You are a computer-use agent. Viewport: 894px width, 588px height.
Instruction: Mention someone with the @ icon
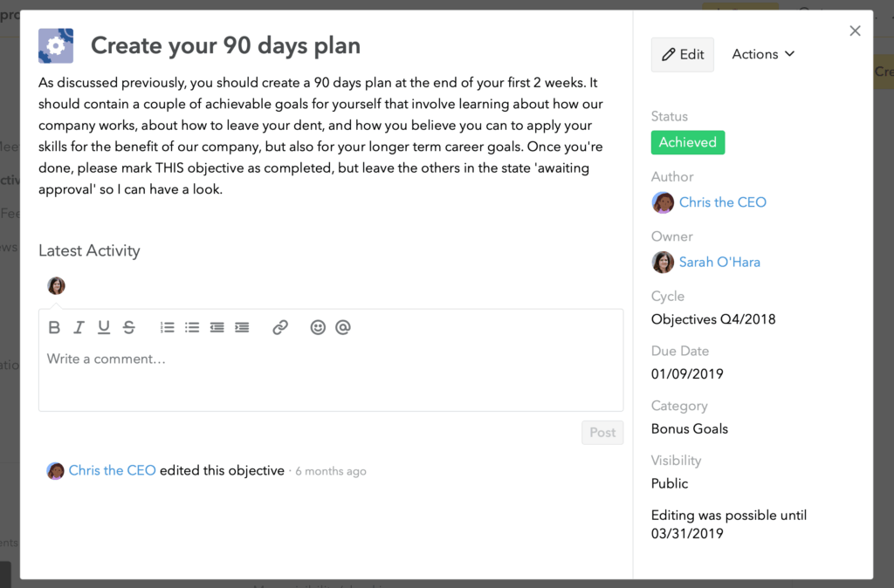click(x=342, y=327)
